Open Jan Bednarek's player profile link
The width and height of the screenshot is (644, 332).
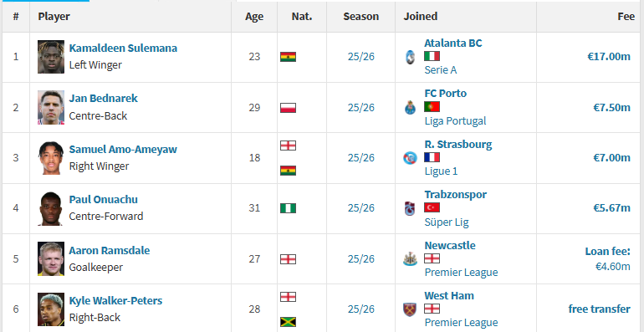103,99
